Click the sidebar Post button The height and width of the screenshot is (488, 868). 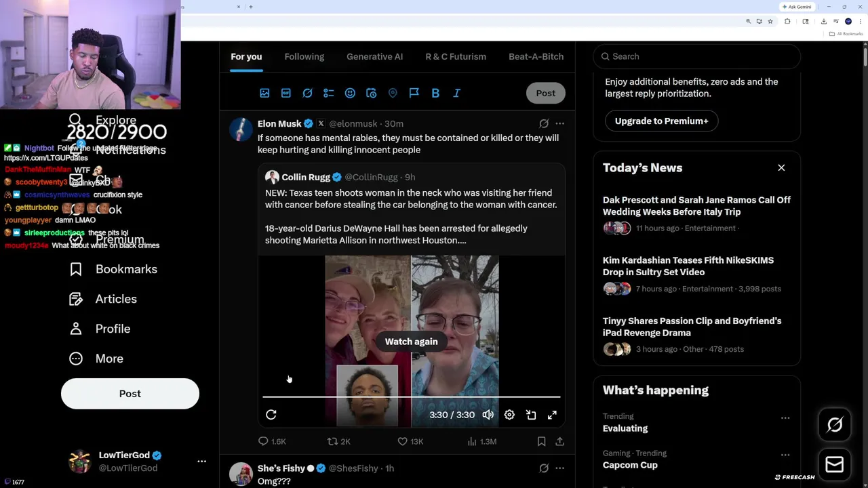click(130, 394)
